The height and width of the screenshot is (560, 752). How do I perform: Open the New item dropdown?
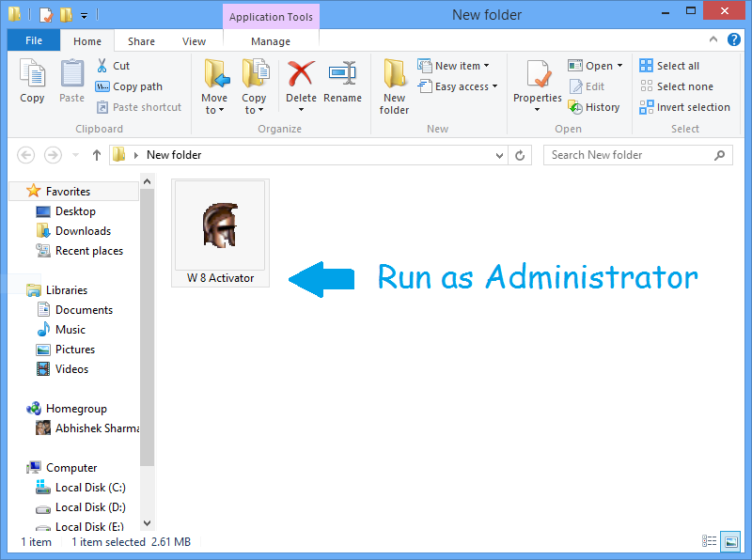coord(453,66)
